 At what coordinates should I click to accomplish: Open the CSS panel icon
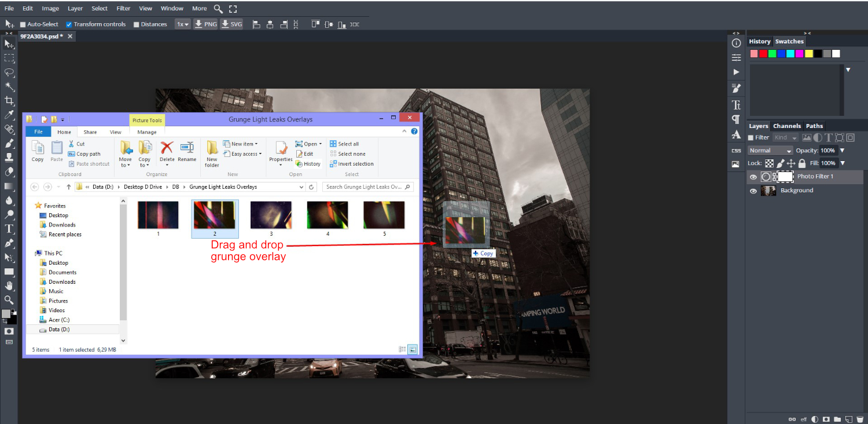click(x=736, y=151)
